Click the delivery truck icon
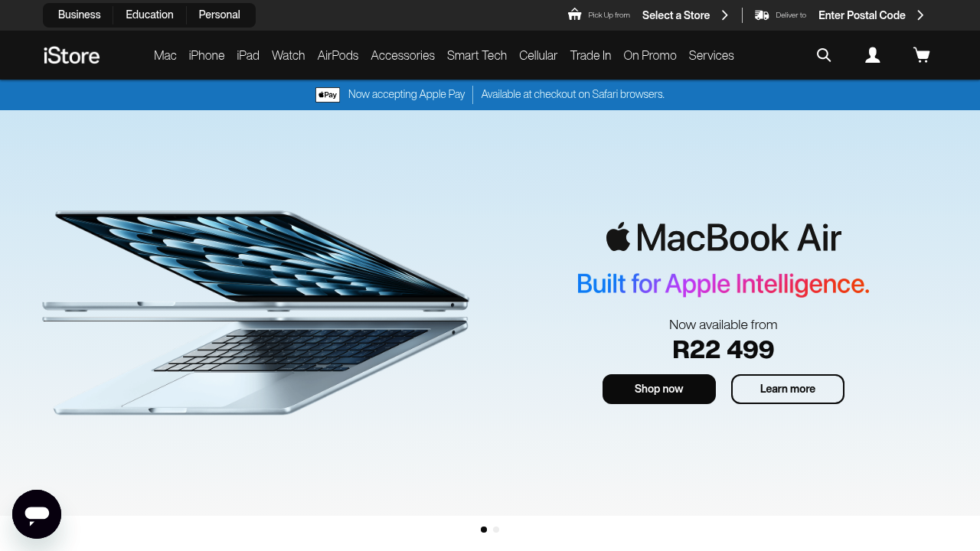 pos(762,15)
